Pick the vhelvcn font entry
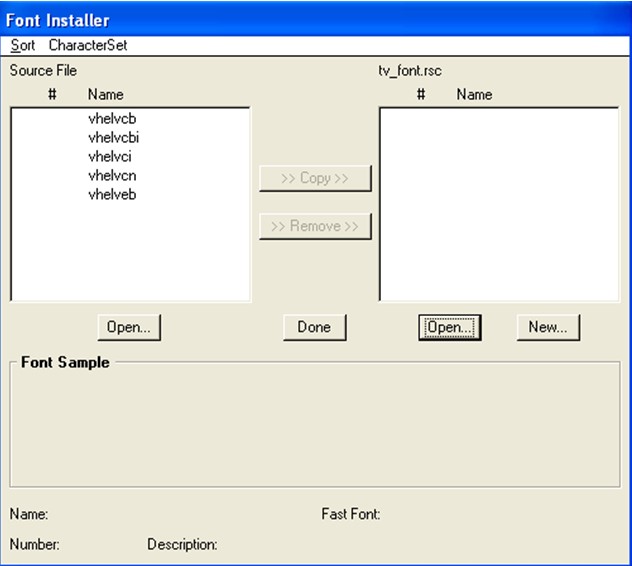The image size is (632, 566). click(x=112, y=176)
